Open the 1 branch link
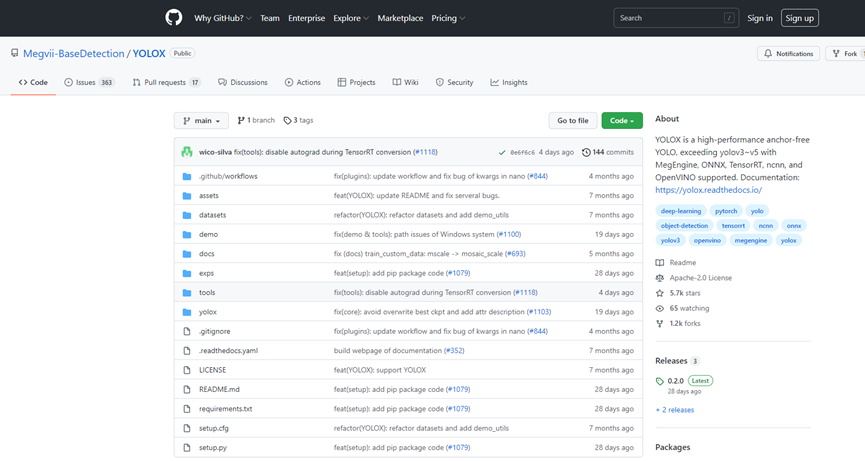865x461 pixels. [256, 120]
